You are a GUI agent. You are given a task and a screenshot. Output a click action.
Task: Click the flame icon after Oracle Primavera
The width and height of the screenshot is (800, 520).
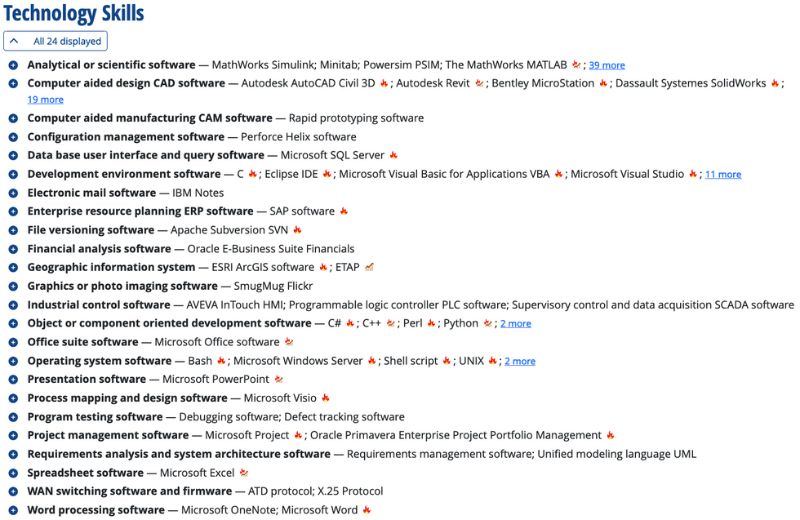611,435
